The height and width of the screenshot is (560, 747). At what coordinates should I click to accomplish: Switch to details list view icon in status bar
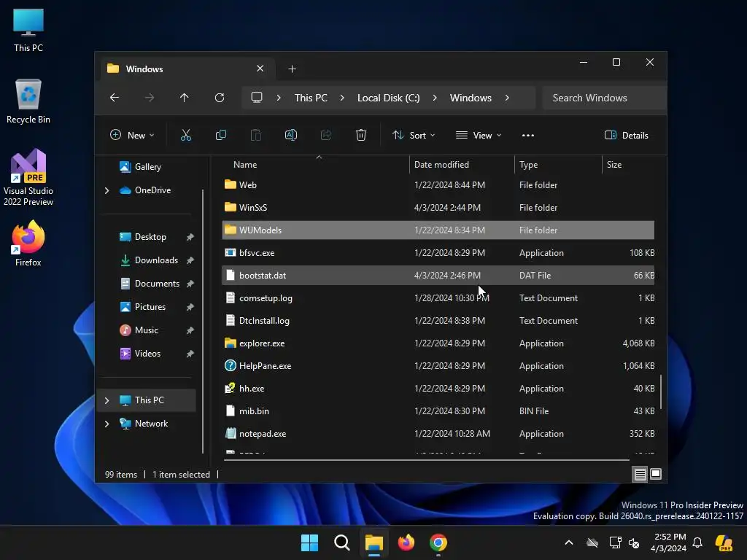point(640,474)
